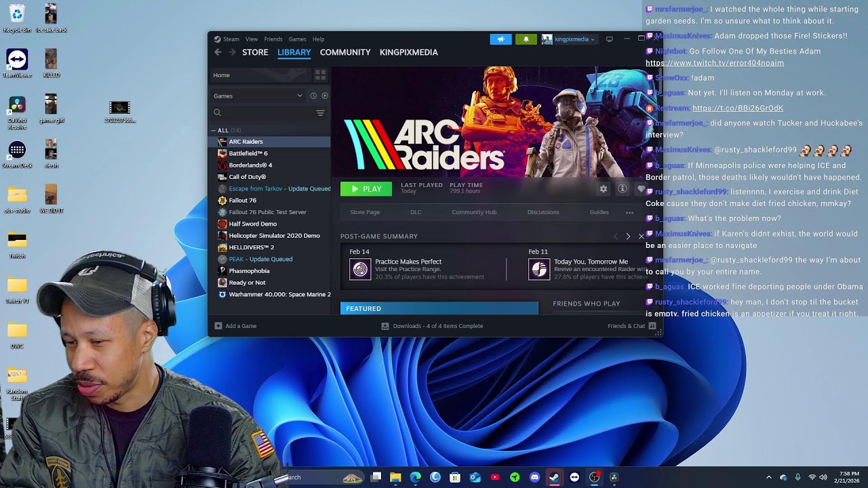The image size is (868, 488).
Task: Open the Friends menu
Action: point(273,39)
